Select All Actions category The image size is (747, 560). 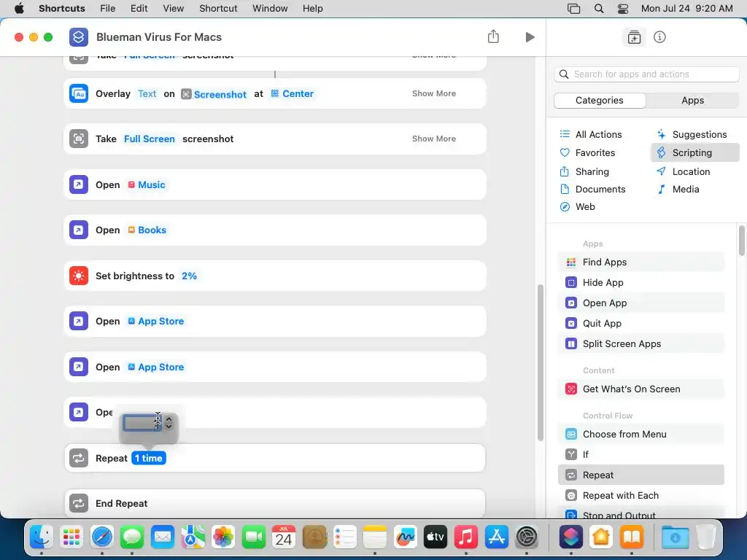pyautogui.click(x=591, y=134)
